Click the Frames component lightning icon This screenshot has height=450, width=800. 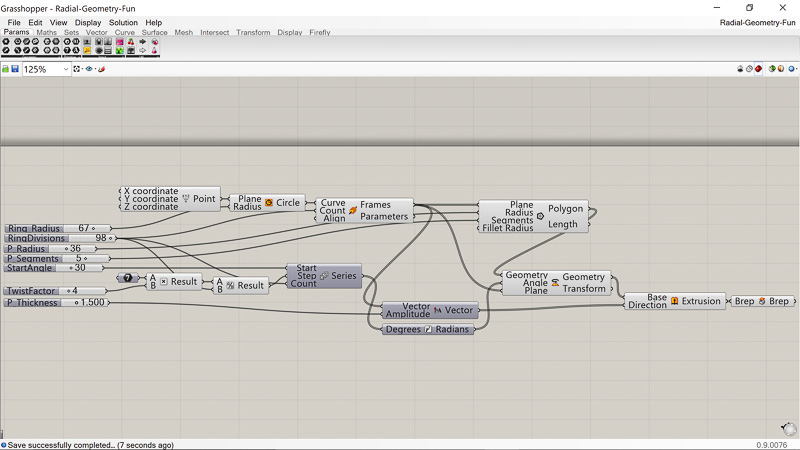coord(353,210)
